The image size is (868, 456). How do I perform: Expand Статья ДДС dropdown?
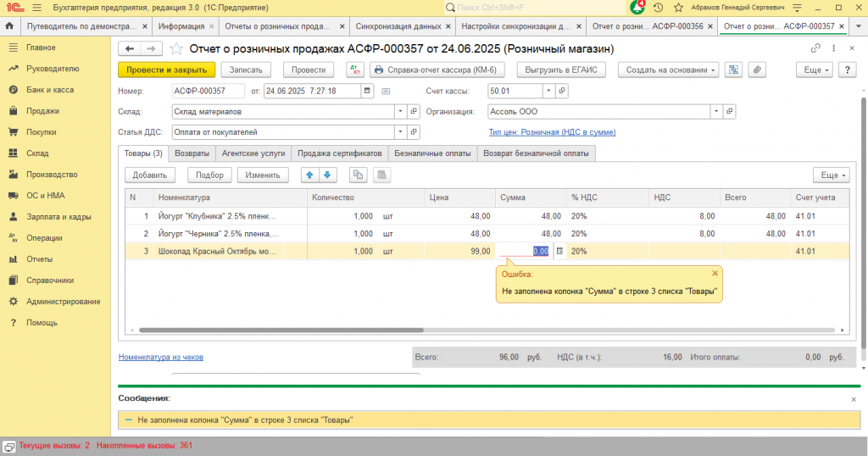point(400,132)
